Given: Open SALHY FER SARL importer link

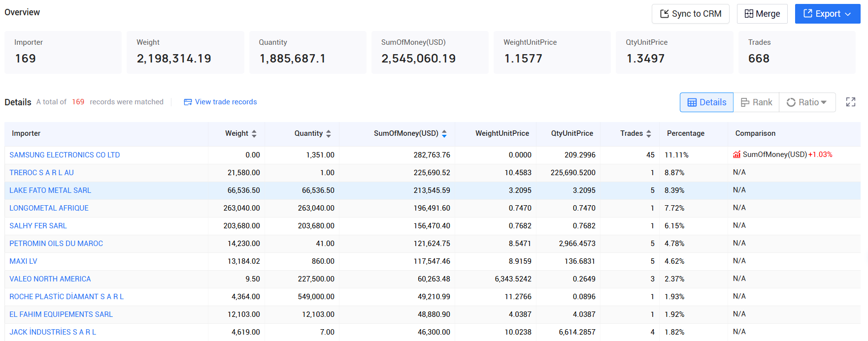Looking at the screenshot, I should coord(38,226).
